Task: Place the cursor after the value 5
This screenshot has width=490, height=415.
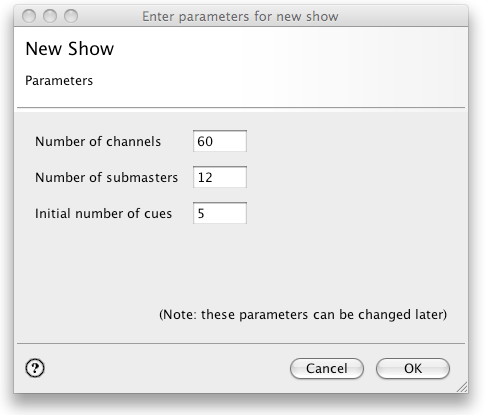Action: click(205, 213)
